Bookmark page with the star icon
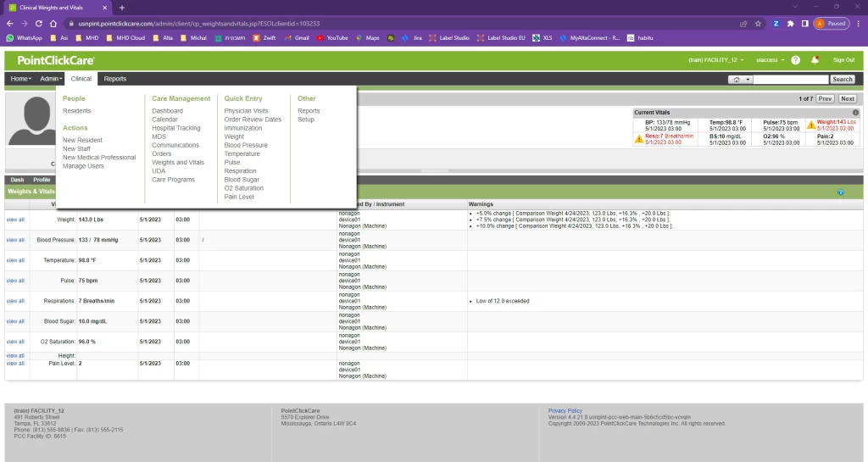The height and width of the screenshot is (462, 868). [x=758, y=24]
